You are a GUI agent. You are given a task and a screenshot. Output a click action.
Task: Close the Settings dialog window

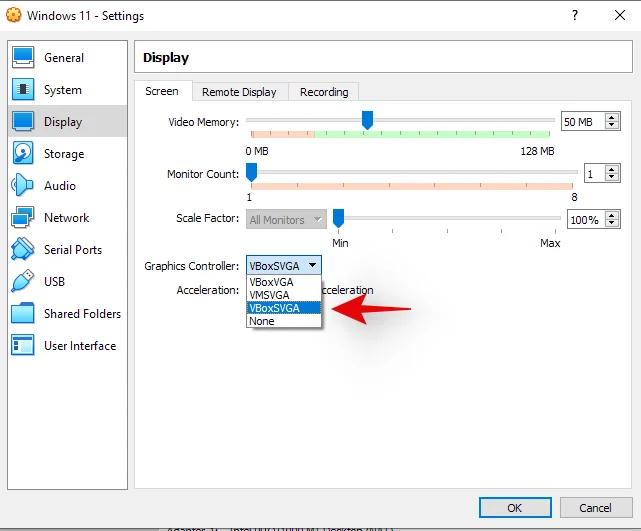point(620,15)
